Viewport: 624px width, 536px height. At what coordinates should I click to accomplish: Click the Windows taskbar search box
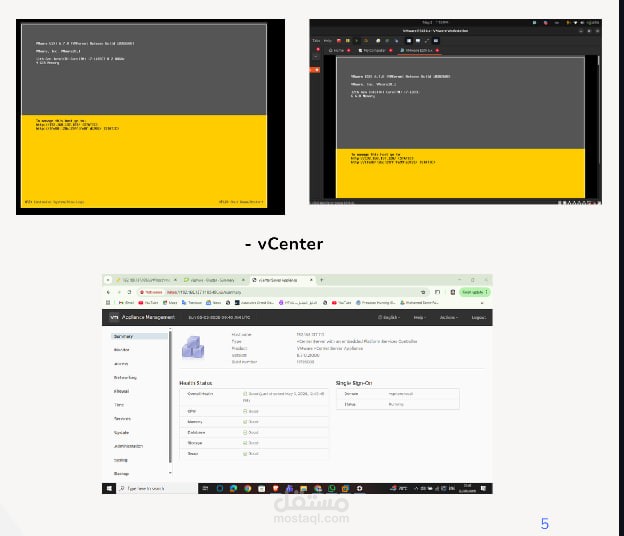157,488
